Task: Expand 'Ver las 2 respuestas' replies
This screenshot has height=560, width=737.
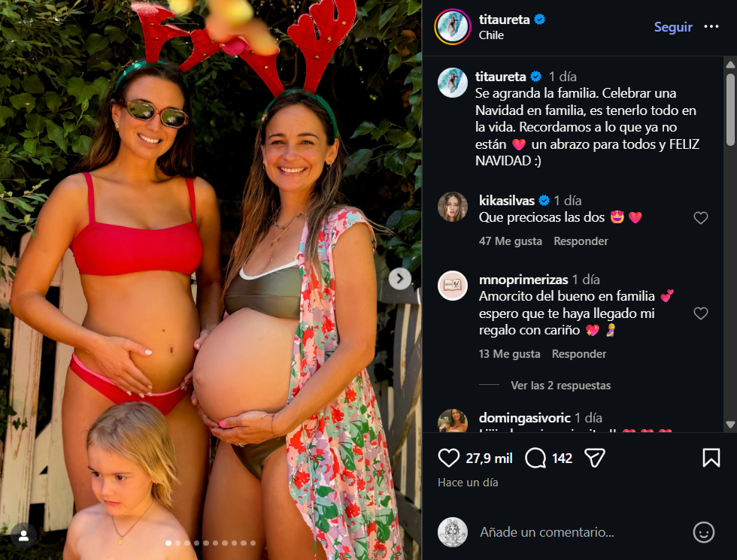Action: 560,386
